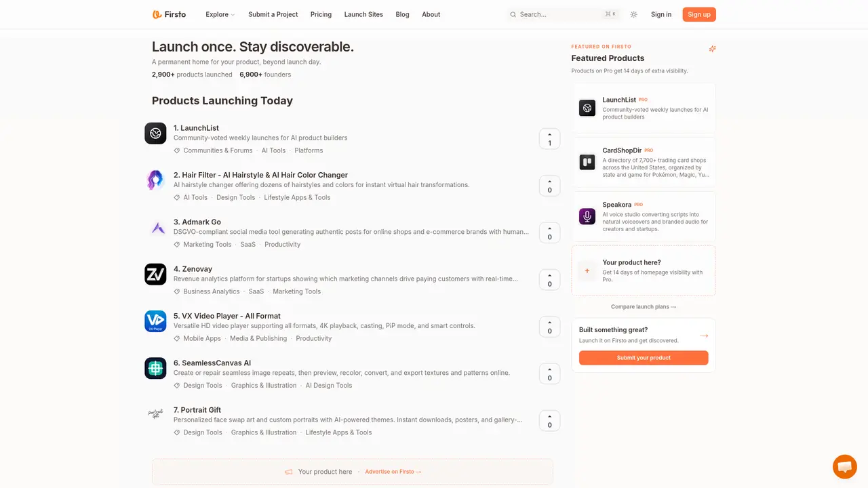This screenshot has height=488, width=868.
Task: Select the Business Analytics tag
Action: click(x=212, y=291)
